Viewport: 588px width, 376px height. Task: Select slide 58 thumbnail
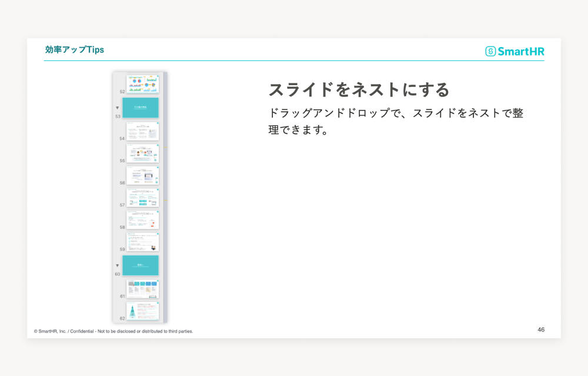(142, 220)
